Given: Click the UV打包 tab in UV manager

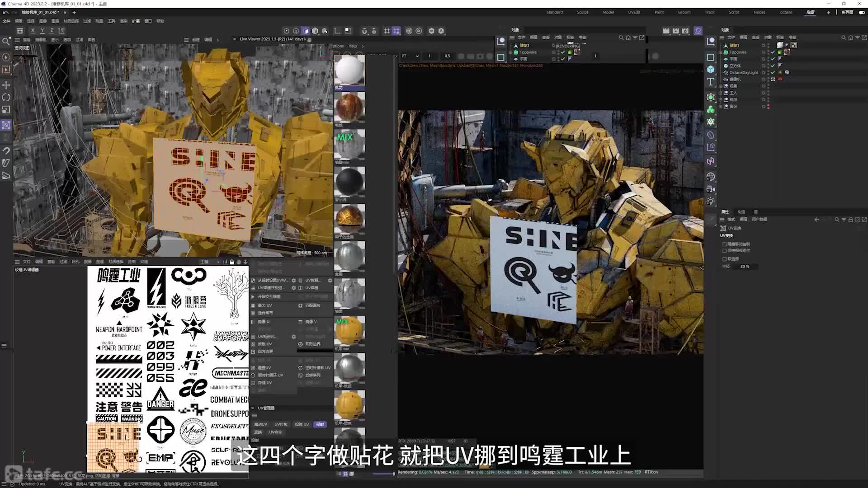Looking at the screenshot, I should pyautogui.click(x=281, y=424).
